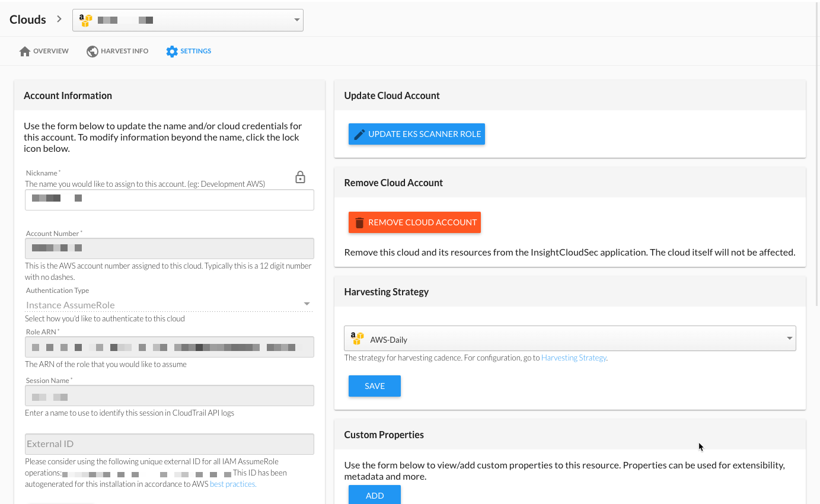Screen dimensions: 820x504
Task: Select the Settings tab
Action: (189, 52)
